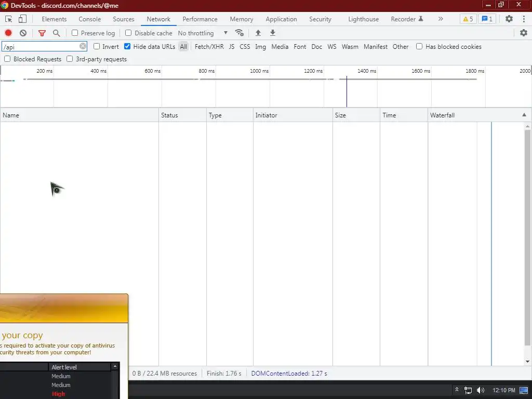Sort by Initiator column header
This screenshot has width=532, height=399.
293,115
